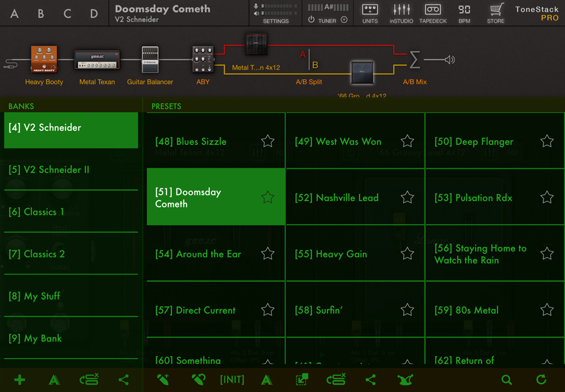Viewport: 565px width, 392px height.
Task: Open the STORE shopping cart
Action: pos(496,13)
